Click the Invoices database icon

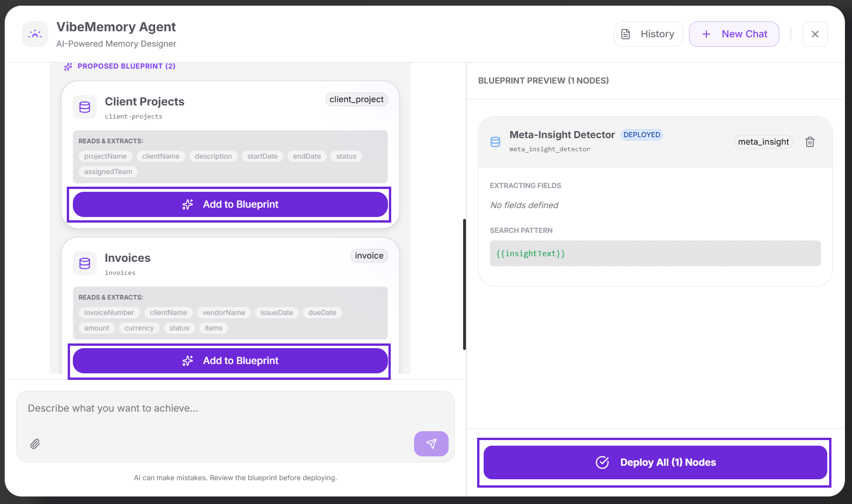(84, 264)
